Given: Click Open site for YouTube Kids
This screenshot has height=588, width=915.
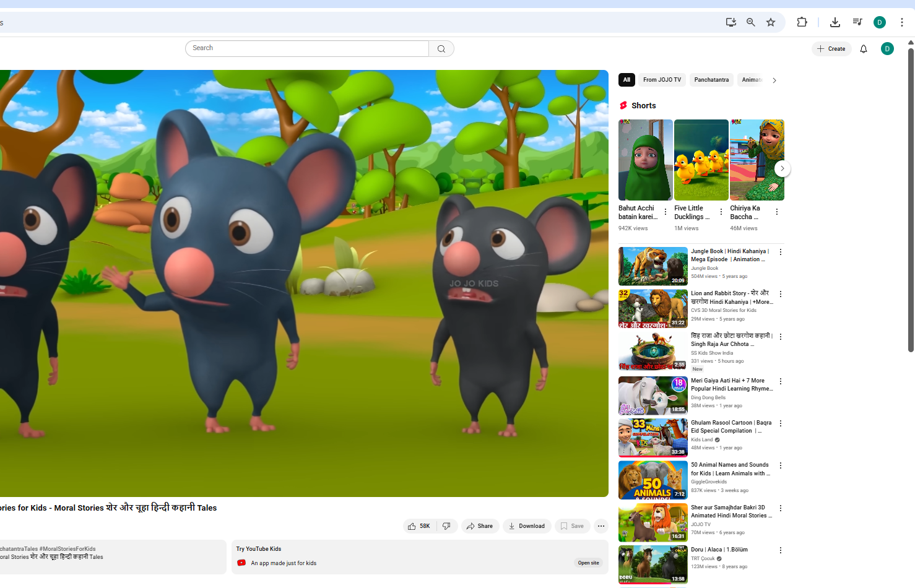Looking at the screenshot, I should pyautogui.click(x=588, y=563).
